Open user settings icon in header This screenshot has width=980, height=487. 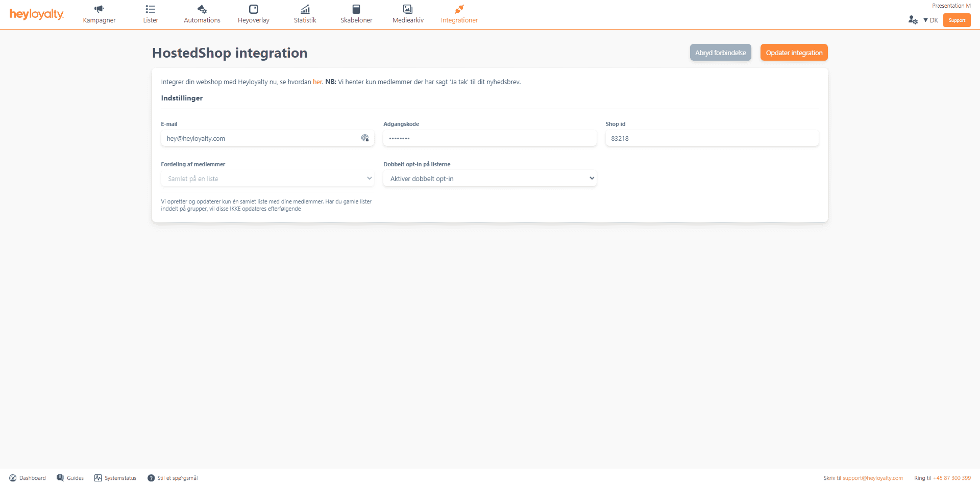tap(913, 20)
